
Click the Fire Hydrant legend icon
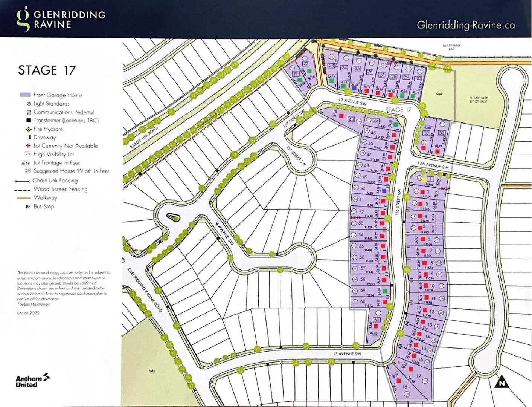pyautogui.click(x=28, y=129)
